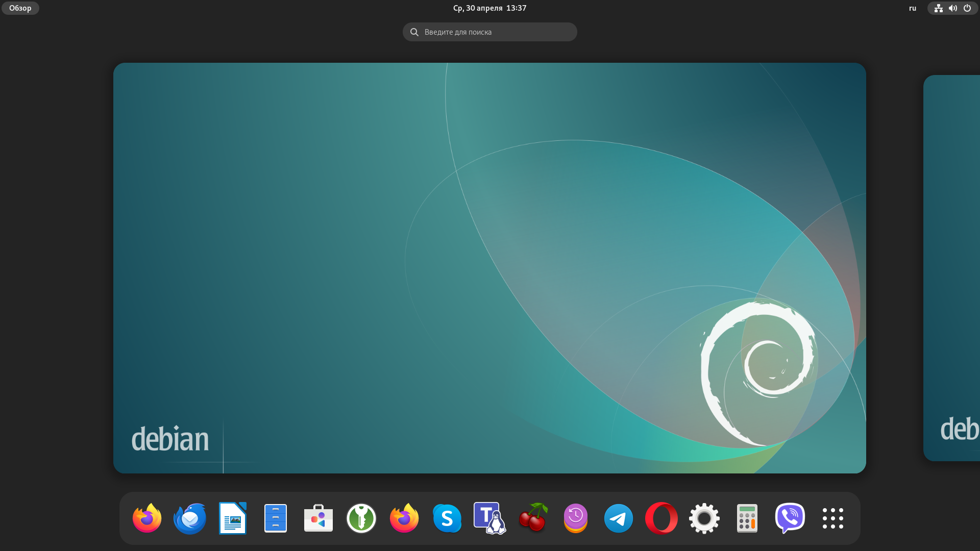Open Settings gear icon in the dash

[x=704, y=518]
